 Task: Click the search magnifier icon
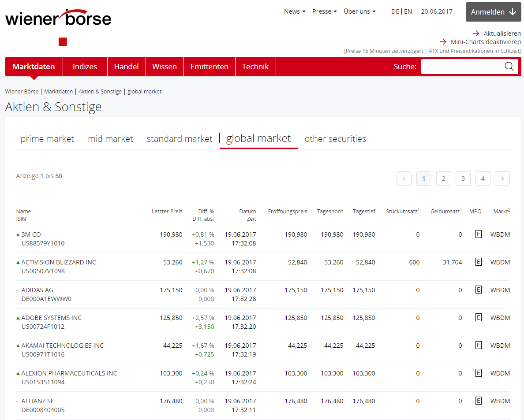(x=509, y=67)
